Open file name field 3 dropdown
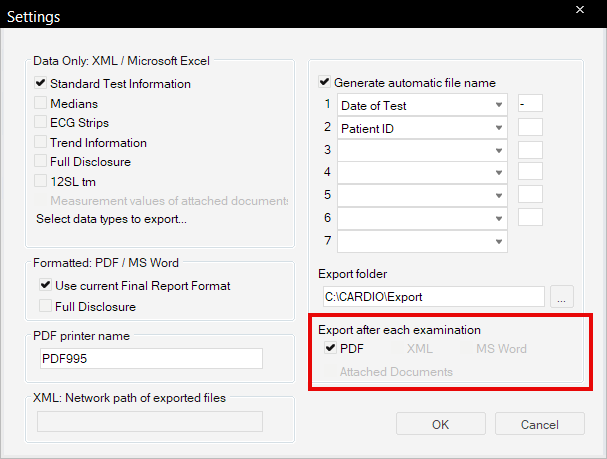The image size is (607, 459). click(x=498, y=150)
